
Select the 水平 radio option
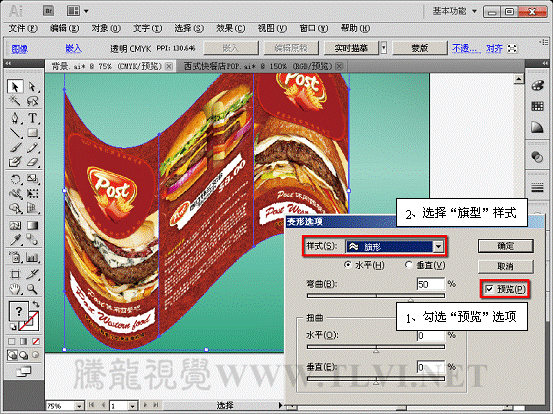pyautogui.click(x=348, y=265)
